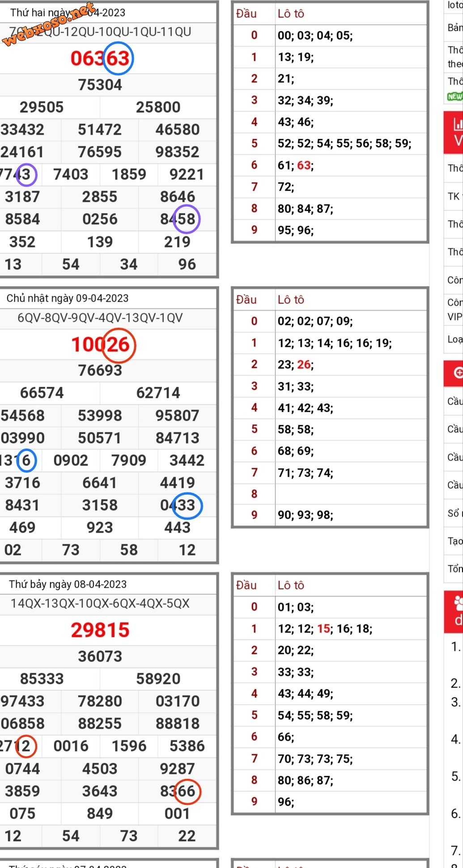463x868 pixels.
Task: Click second prize number 25800
Action: [x=158, y=107]
